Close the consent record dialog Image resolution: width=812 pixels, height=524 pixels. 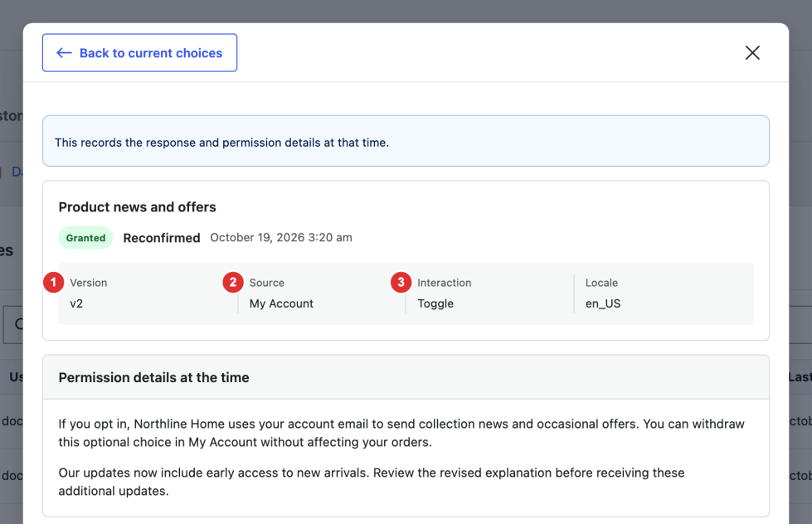752,53
